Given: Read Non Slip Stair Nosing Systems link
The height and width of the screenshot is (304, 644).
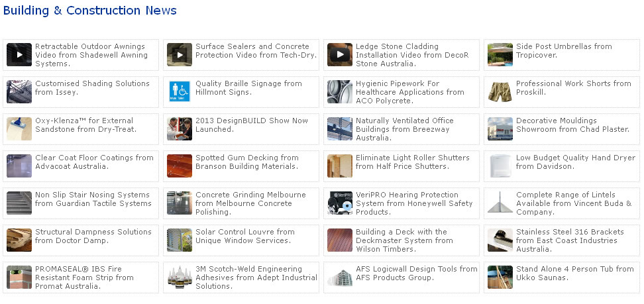Looking at the screenshot, I should tap(93, 199).
